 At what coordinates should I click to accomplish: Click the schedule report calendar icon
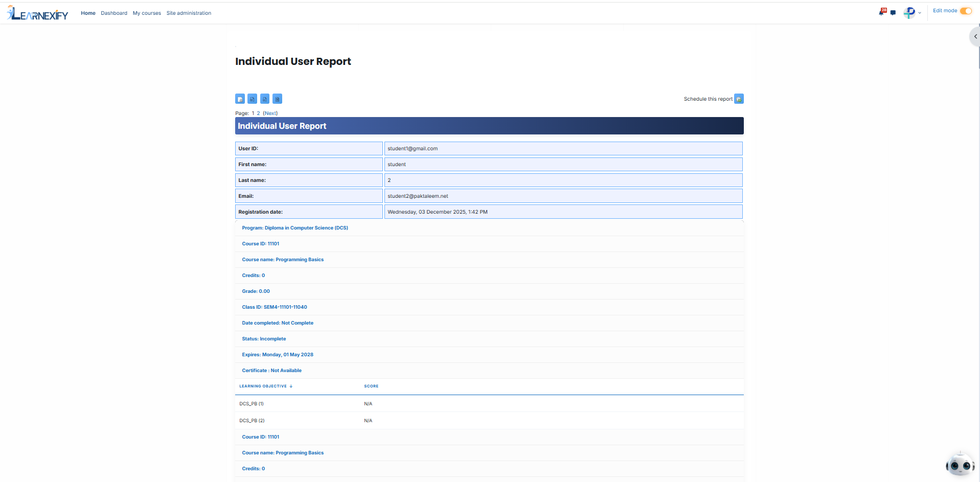pyautogui.click(x=739, y=99)
